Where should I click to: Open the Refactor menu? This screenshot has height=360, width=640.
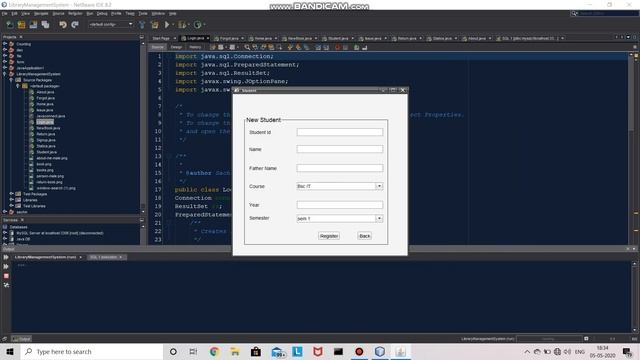75,13
